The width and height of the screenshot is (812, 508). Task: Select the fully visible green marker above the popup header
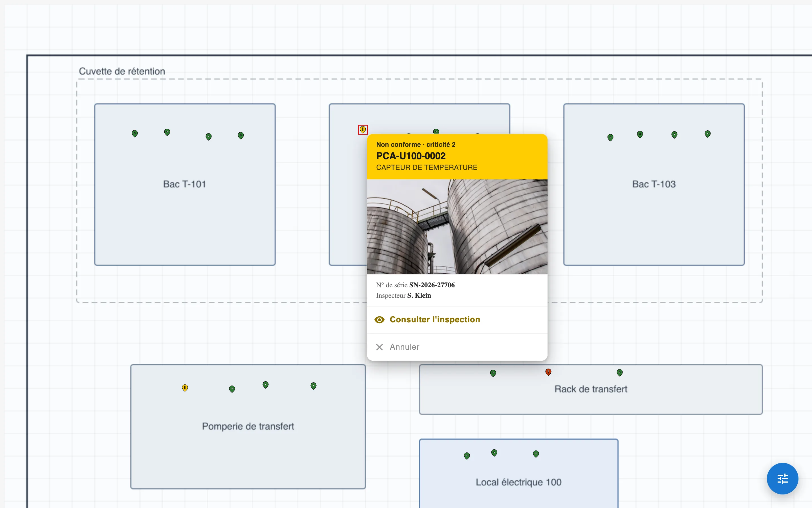tap(436, 131)
